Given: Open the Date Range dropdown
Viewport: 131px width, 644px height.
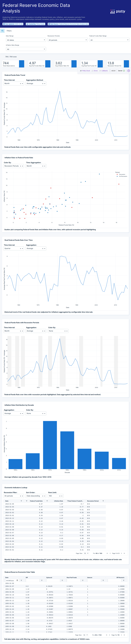Looking at the screenshot, I should pos(26,40).
